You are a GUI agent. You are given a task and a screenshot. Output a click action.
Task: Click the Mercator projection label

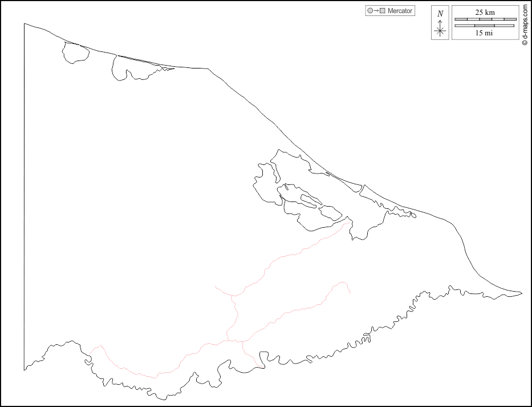(400, 11)
